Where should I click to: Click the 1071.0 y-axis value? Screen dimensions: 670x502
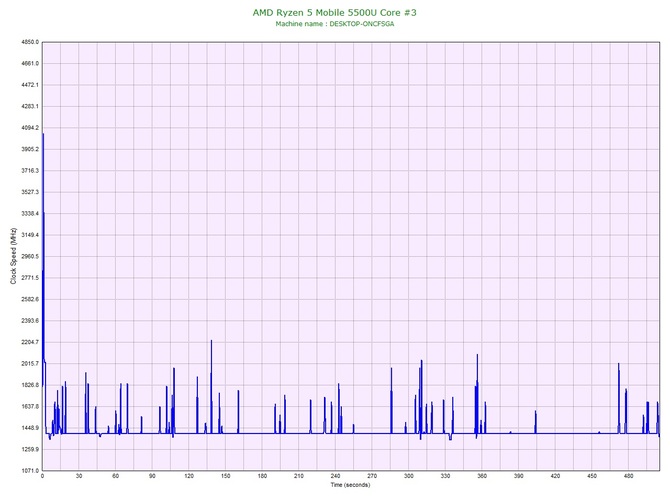[x=29, y=471]
